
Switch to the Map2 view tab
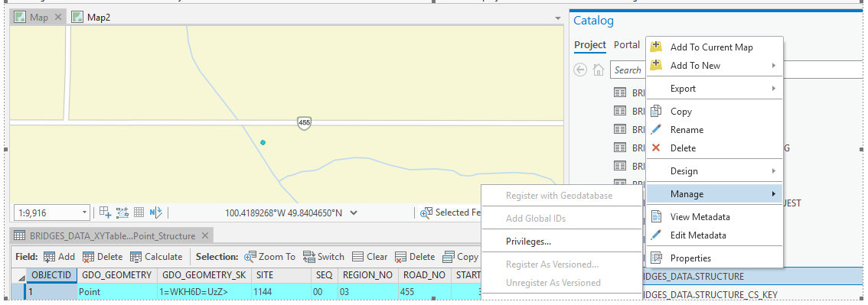92,17
